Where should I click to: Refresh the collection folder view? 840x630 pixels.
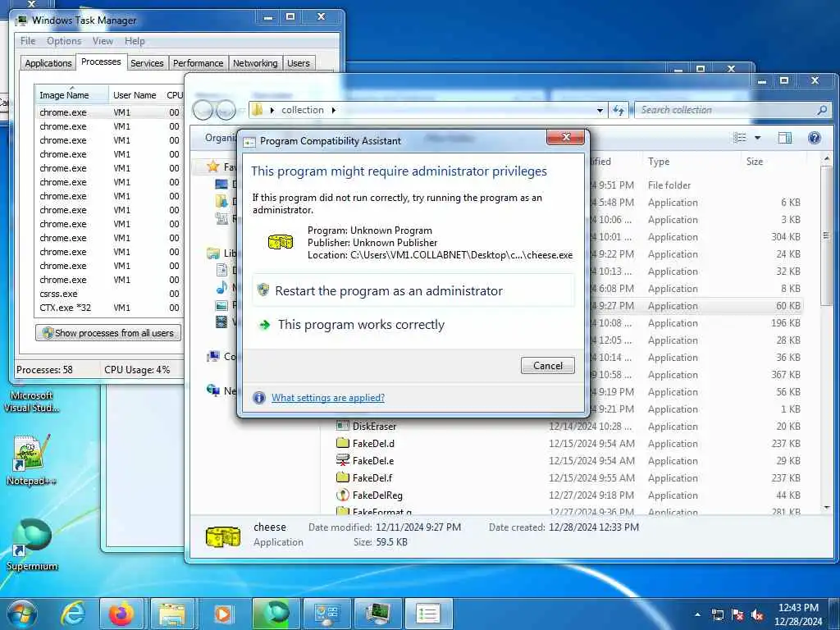(619, 110)
